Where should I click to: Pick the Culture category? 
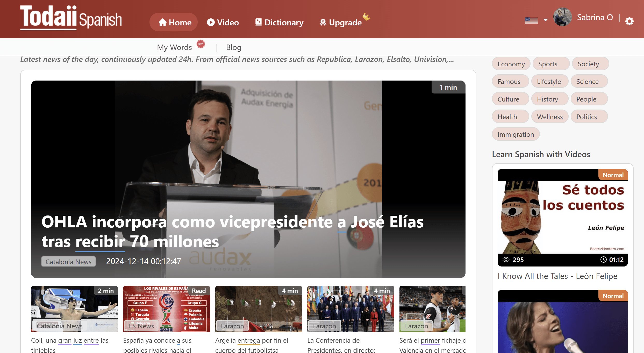(510, 99)
